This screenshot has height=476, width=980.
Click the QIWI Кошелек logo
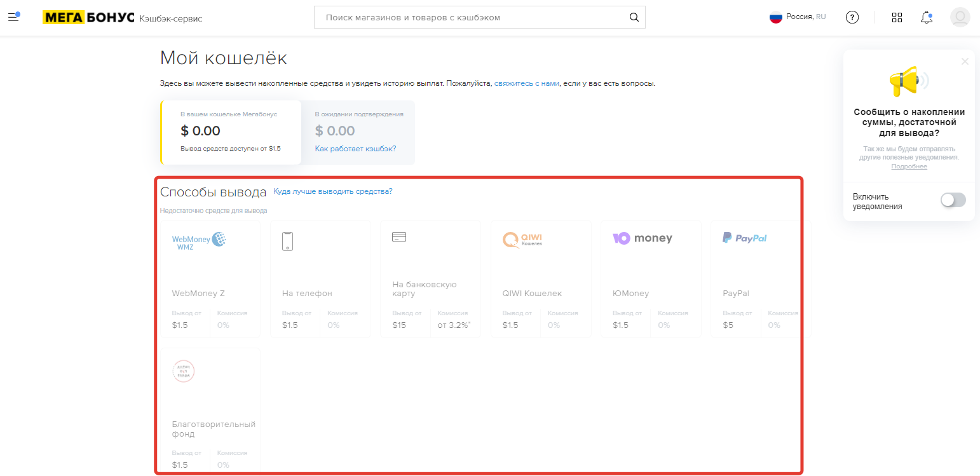(x=522, y=240)
